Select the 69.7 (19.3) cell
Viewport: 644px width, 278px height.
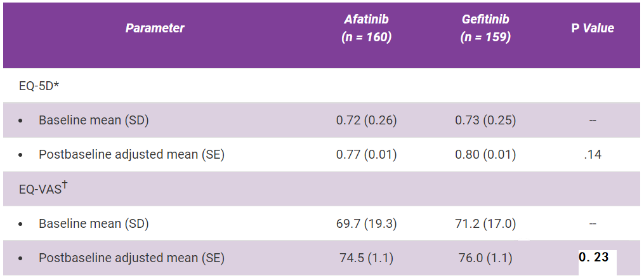tap(366, 223)
